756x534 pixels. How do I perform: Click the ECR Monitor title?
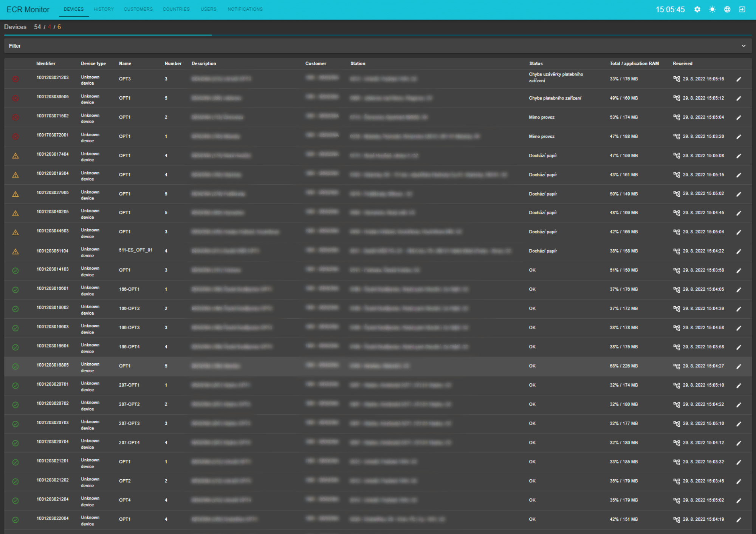(28, 9)
